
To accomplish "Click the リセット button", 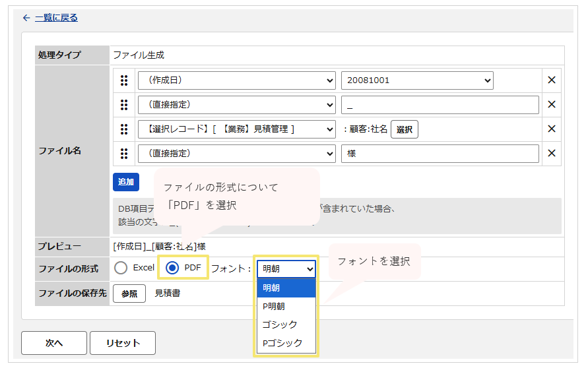I will pos(123,343).
